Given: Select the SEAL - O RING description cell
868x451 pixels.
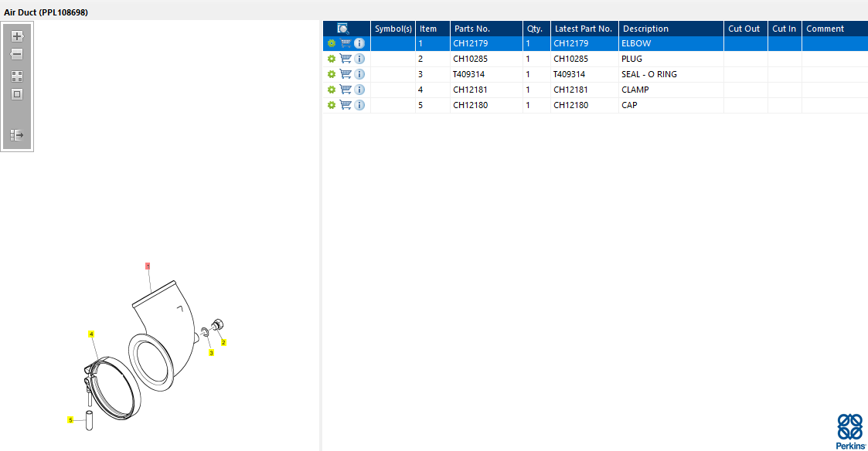Looking at the screenshot, I should 671,74.
